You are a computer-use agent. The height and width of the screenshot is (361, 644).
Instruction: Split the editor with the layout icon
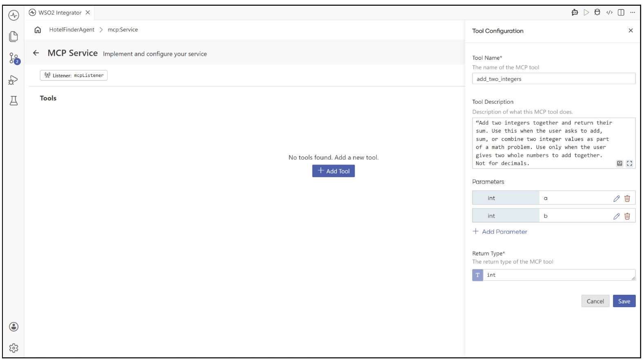pos(621,13)
